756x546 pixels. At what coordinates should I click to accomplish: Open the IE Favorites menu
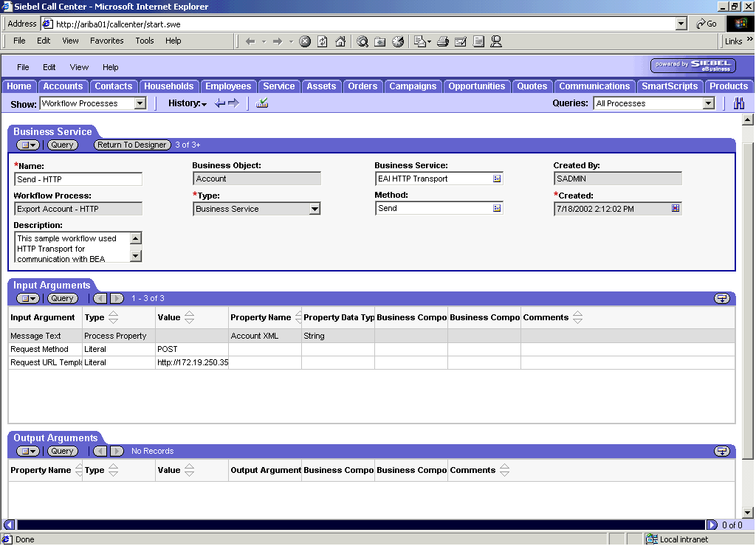107,41
